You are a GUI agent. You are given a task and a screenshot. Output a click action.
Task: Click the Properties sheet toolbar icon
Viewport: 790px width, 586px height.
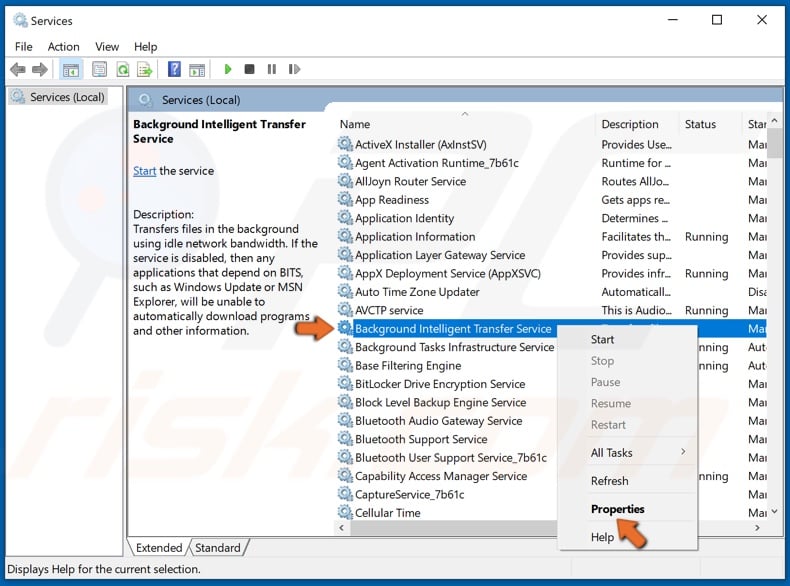(x=99, y=69)
